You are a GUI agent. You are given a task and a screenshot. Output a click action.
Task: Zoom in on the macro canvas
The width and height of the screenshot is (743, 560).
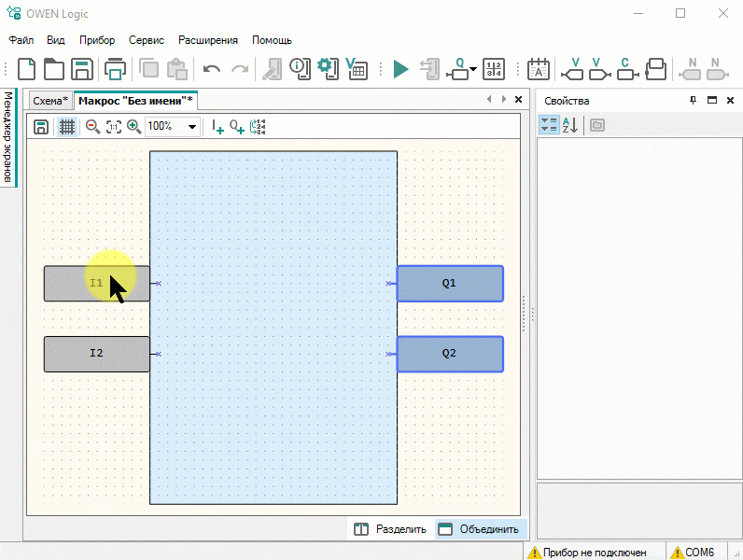[133, 126]
